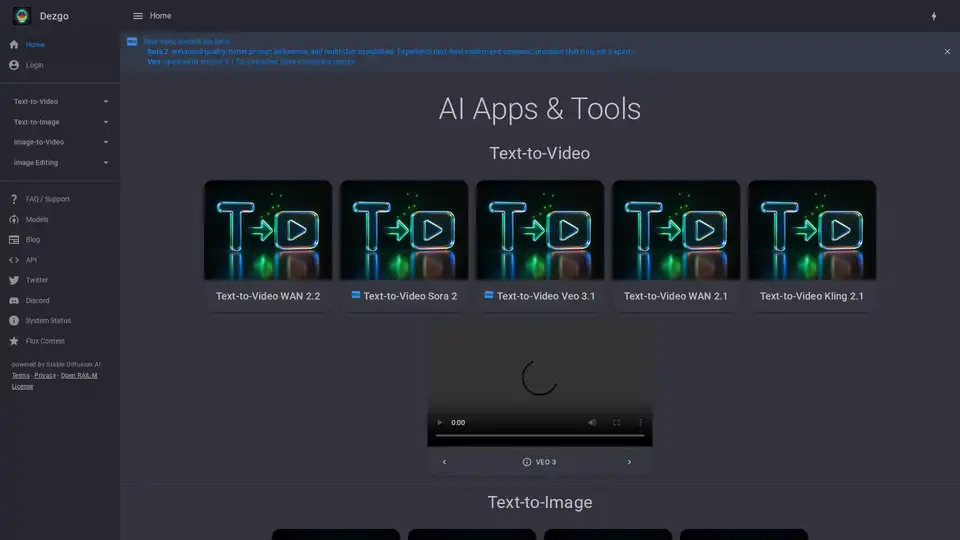Select Home in the sidebar
Viewport: 960px width, 540px height.
coord(35,45)
